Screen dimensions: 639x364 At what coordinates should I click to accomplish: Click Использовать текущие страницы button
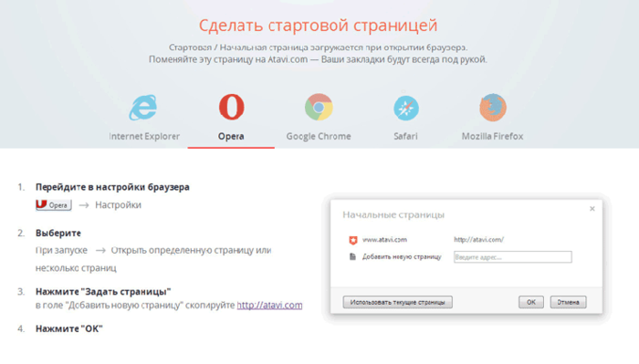tap(397, 302)
